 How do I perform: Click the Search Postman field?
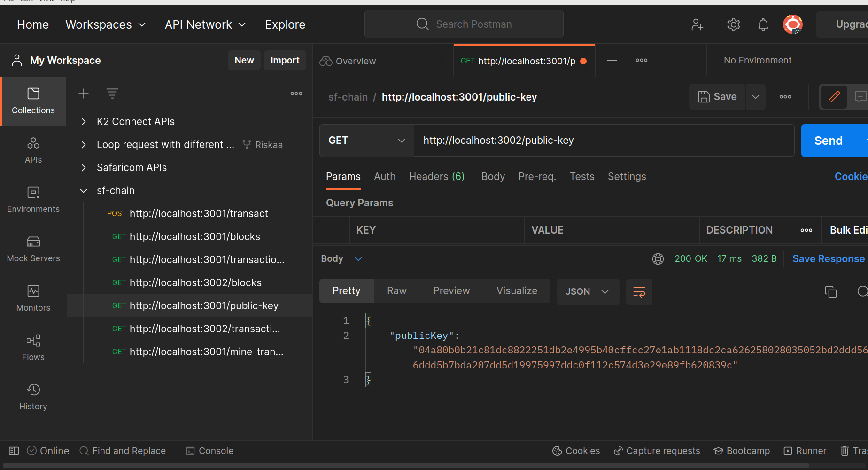tap(464, 24)
